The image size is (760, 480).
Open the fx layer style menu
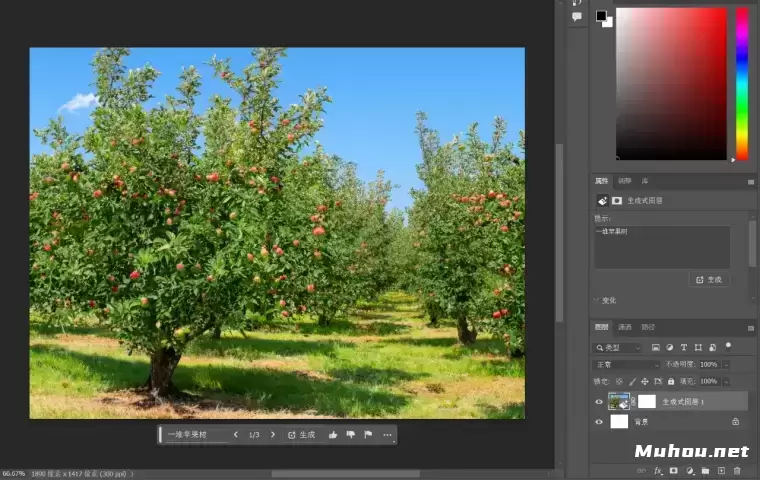pyautogui.click(x=658, y=471)
